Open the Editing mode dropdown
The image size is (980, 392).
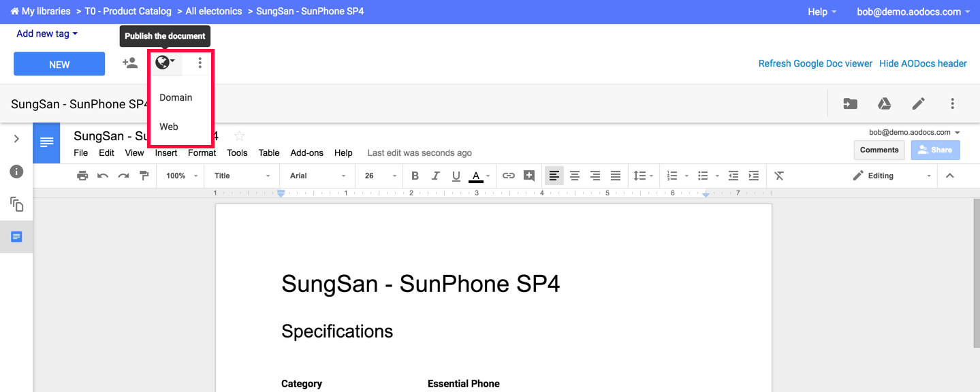[x=891, y=176]
